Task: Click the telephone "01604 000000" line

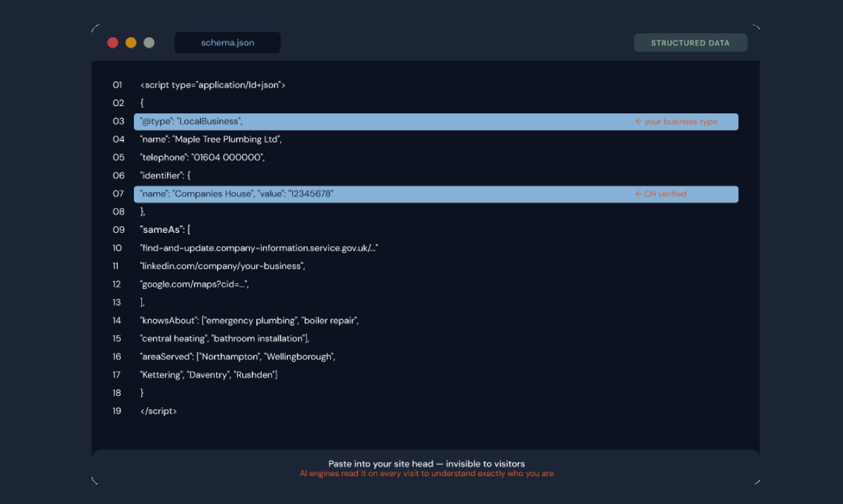Action: 202,157
